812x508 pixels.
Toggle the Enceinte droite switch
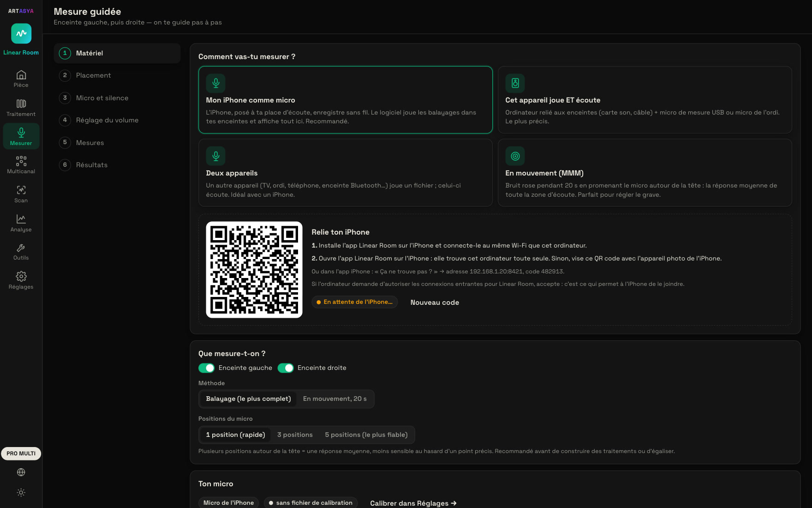point(286,368)
